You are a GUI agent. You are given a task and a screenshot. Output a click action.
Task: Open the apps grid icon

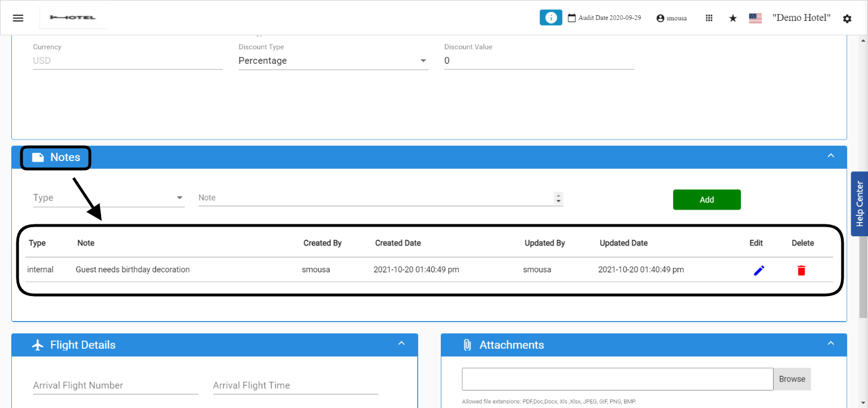tap(709, 18)
